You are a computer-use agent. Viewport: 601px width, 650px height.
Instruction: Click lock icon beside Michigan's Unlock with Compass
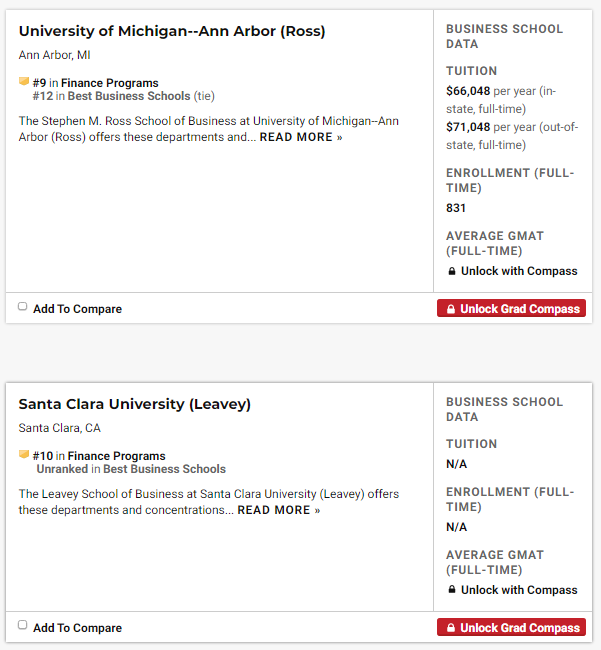point(451,271)
